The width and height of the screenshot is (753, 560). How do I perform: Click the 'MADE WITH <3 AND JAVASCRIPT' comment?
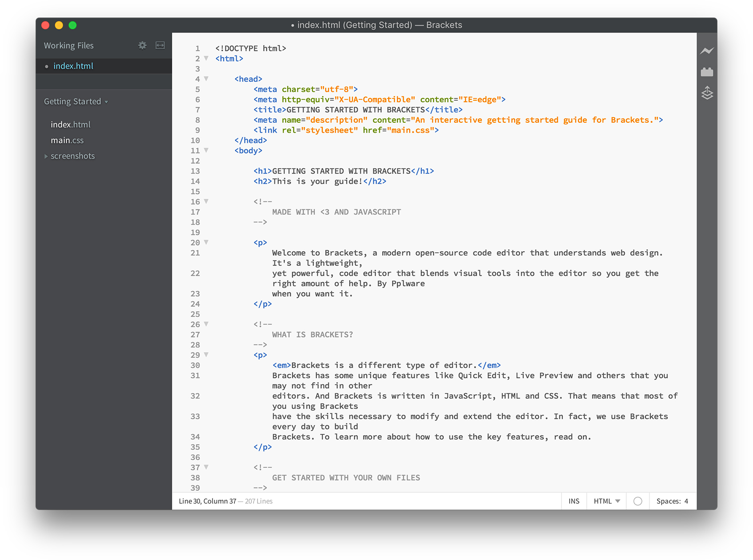[336, 212]
